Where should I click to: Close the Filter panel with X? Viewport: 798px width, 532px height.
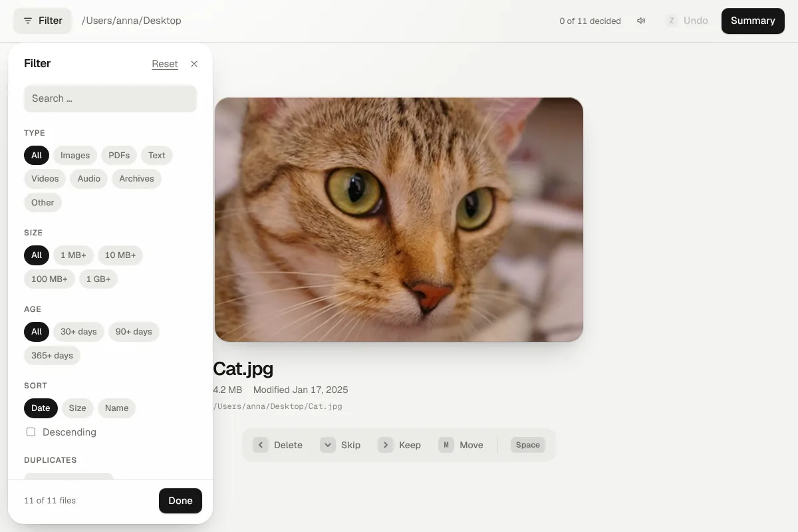click(x=194, y=64)
